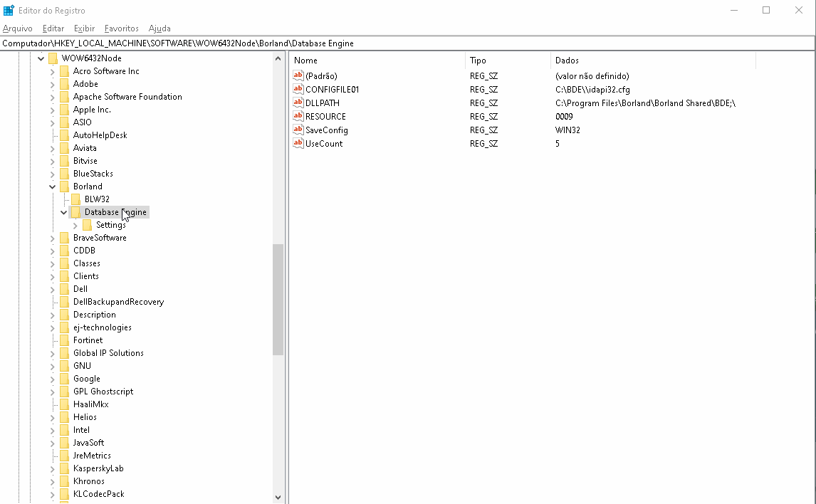
Task: Click the string icon beside RESOURCE
Action: 298,117
